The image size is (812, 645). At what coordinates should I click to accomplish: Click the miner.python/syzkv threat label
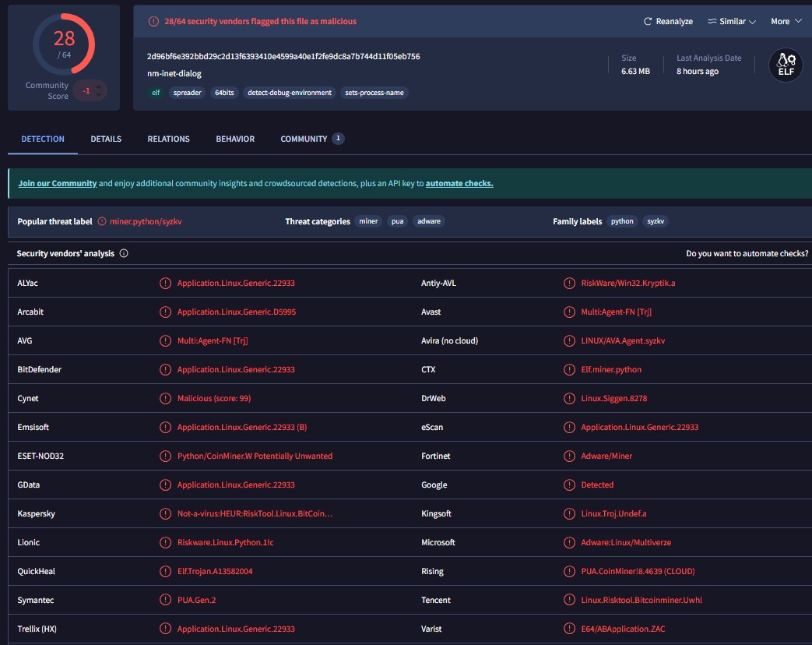pos(146,221)
